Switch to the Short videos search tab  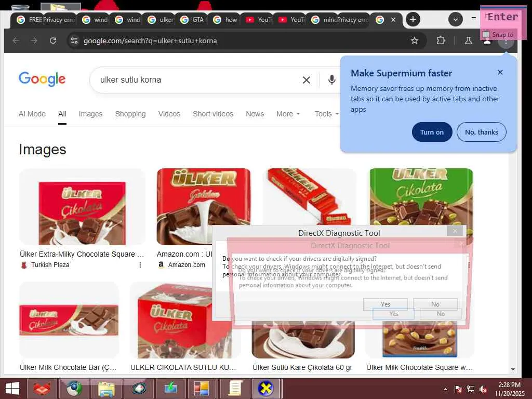coord(213,114)
